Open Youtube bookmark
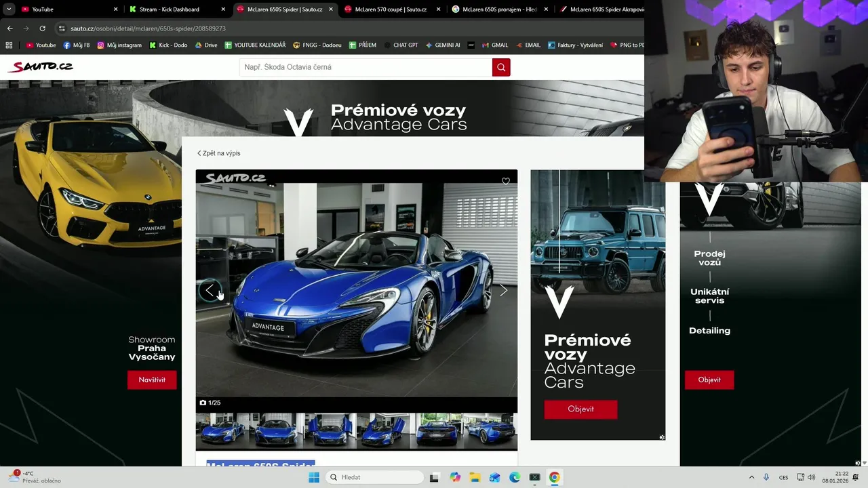This screenshot has height=488, width=868. click(x=41, y=45)
